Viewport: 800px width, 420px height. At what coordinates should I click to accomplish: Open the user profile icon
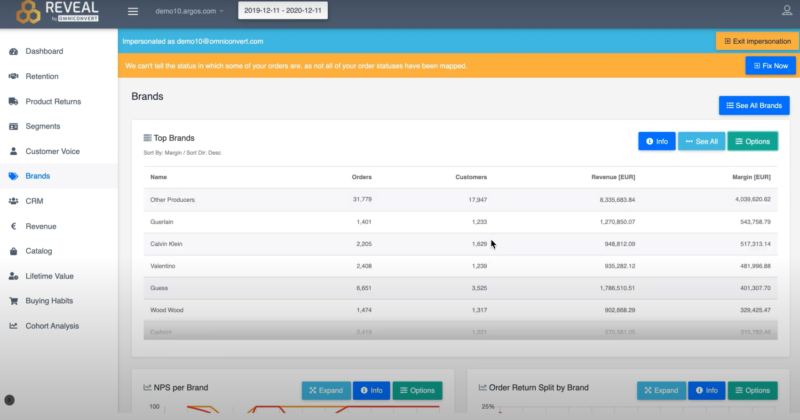[787, 10]
